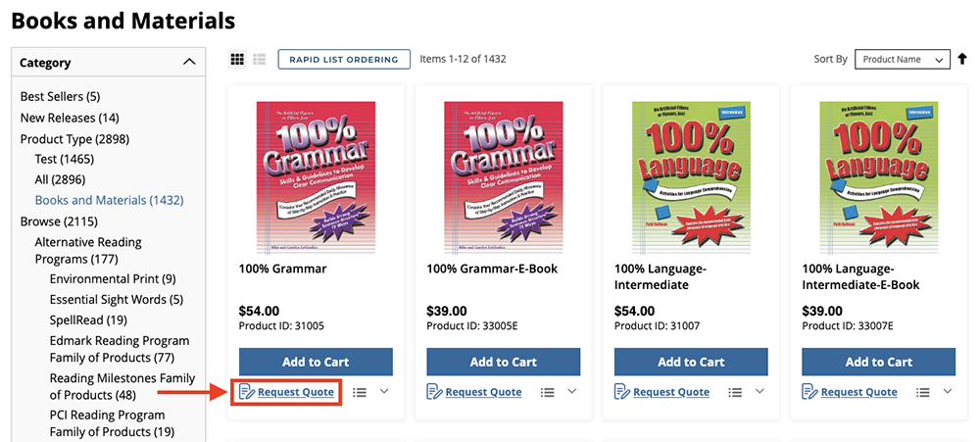Request Quote for 100% Grammar
Screen dimensions: 980x442
(295, 392)
